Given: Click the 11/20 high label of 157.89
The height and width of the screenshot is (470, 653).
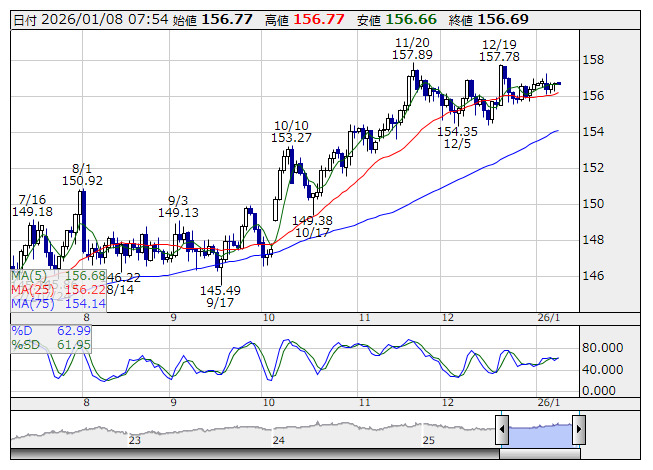Looking at the screenshot, I should coord(413,49).
